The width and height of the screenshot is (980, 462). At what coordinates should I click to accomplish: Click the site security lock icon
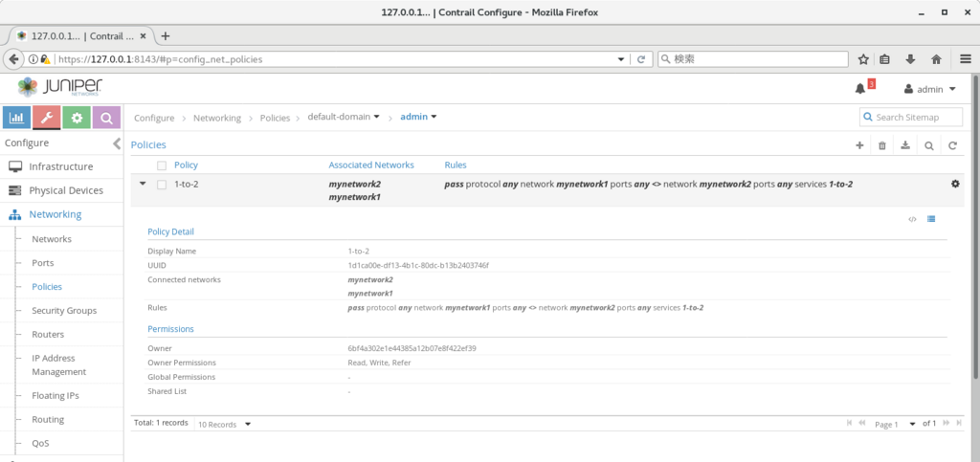coord(45,59)
